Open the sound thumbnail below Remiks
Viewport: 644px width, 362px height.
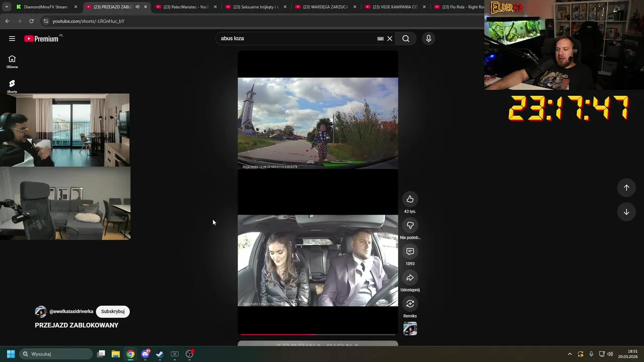click(x=410, y=329)
